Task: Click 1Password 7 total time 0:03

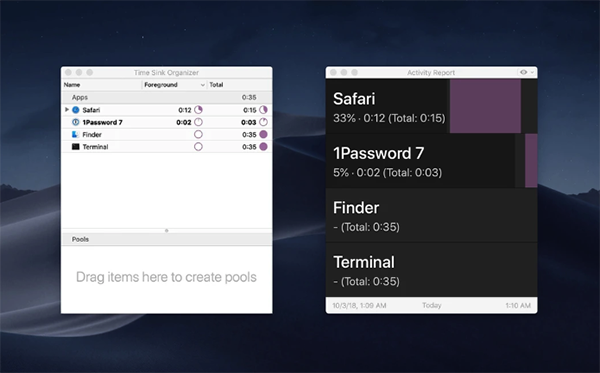Action: click(249, 122)
